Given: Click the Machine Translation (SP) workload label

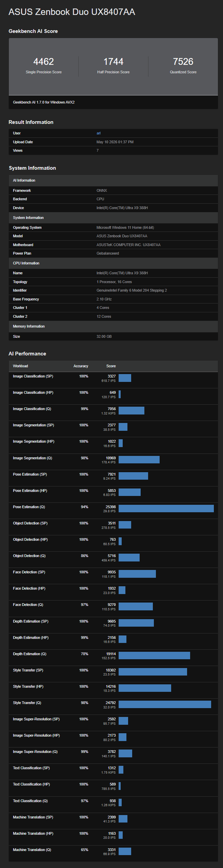Looking at the screenshot, I should click(x=33, y=817).
